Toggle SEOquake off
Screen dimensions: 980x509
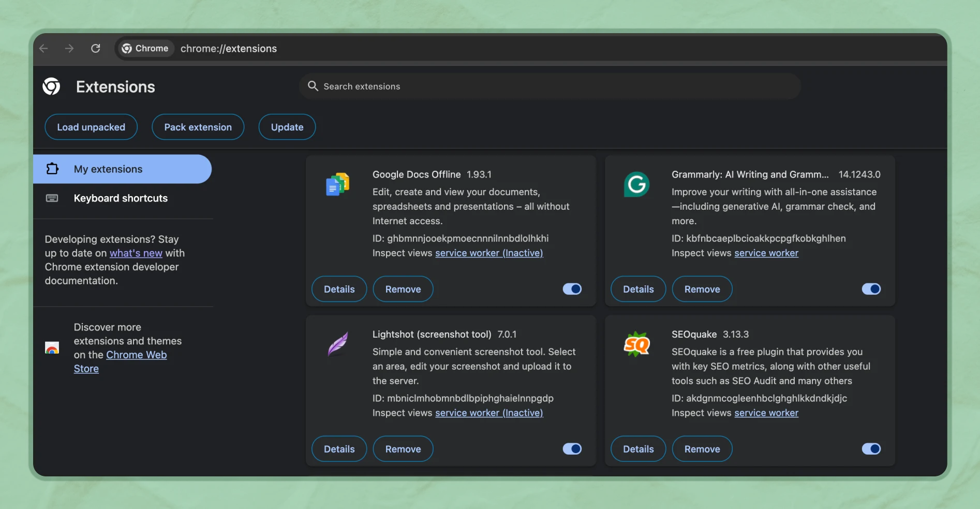870,448
